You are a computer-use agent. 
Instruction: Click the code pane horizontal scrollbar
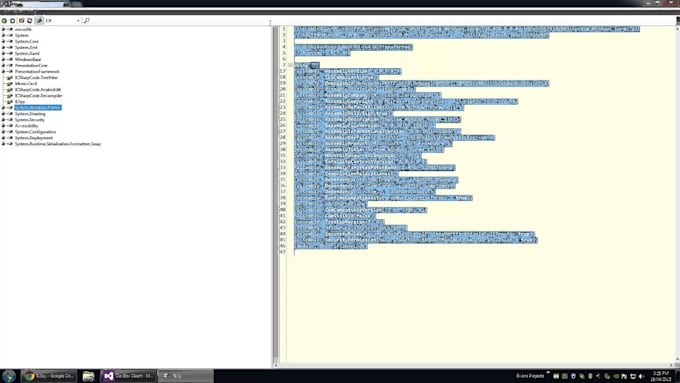click(x=475, y=366)
